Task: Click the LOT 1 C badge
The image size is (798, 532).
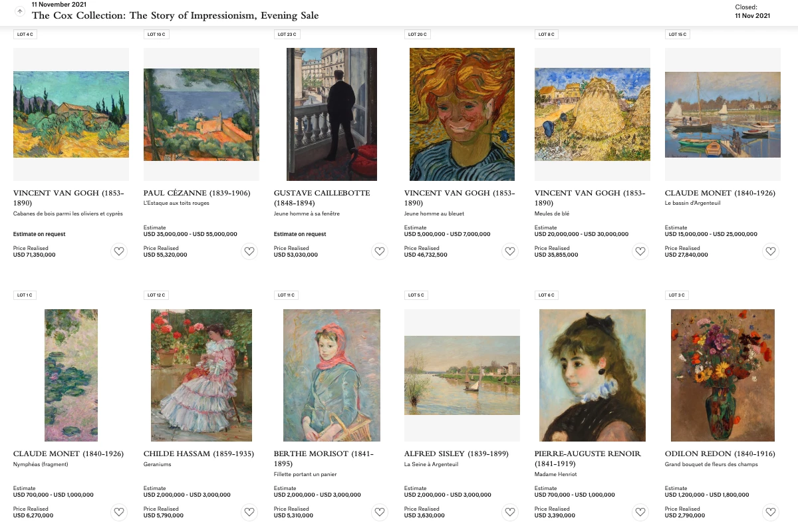Action: point(25,295)
